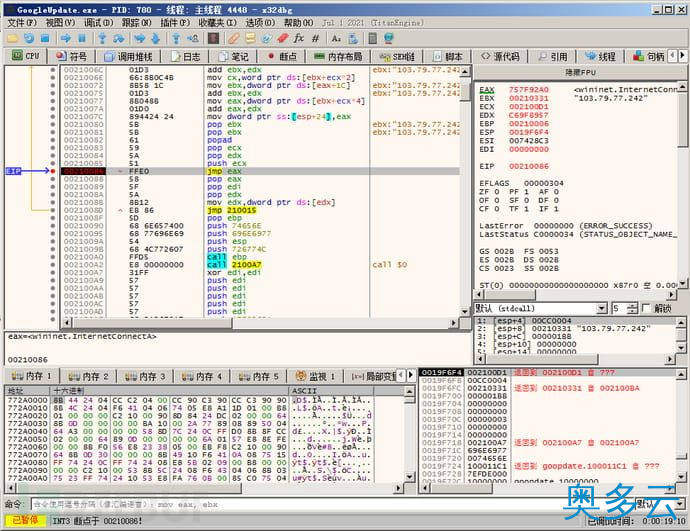690x531 pixels.
Task: Click the Pause execution toolbar icon
Action: click(82, 38)
